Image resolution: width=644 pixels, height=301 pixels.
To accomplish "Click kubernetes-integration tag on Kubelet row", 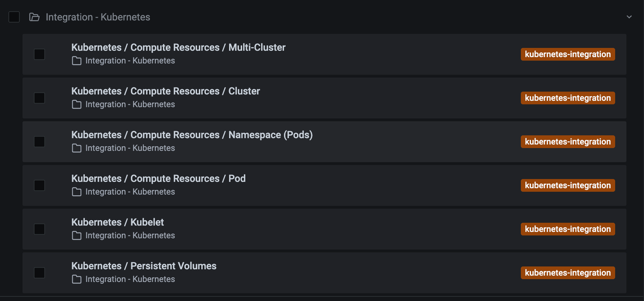I will coord(568,229).
